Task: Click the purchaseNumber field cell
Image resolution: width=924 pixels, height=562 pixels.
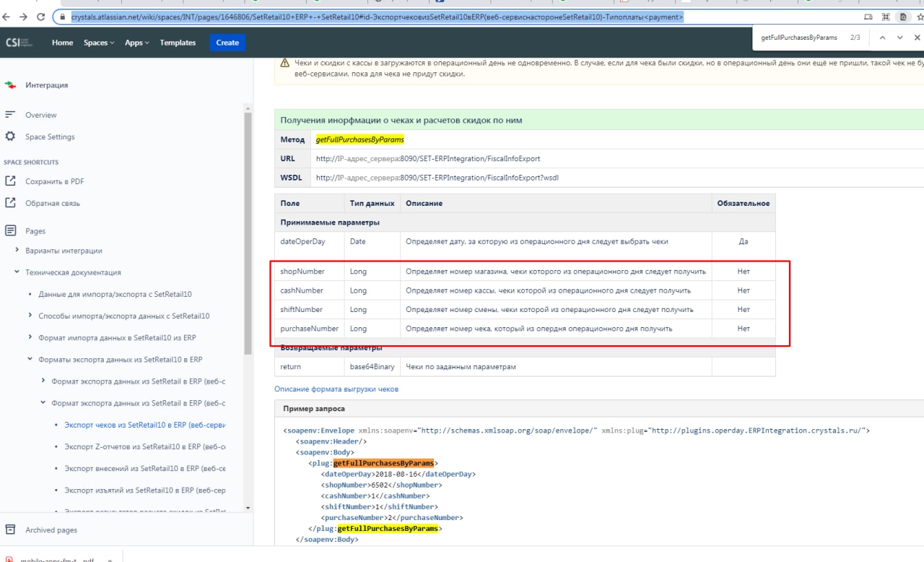Action: point(309,328)
